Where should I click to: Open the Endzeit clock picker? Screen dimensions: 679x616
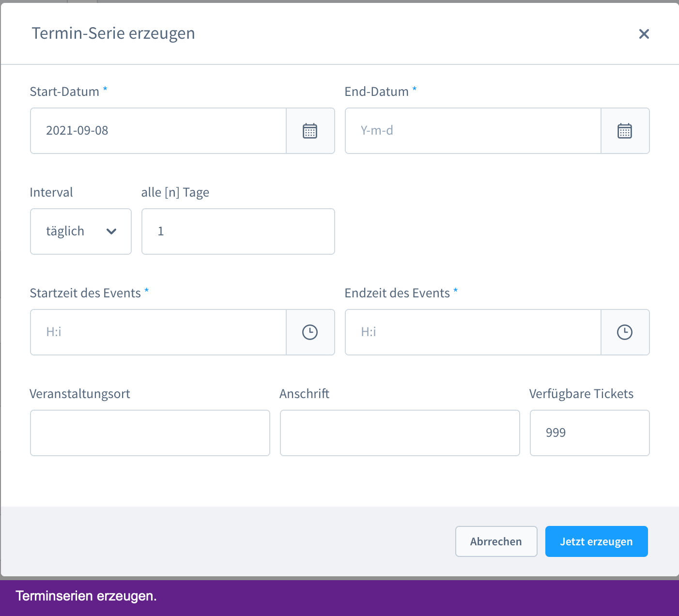(625, 332)
